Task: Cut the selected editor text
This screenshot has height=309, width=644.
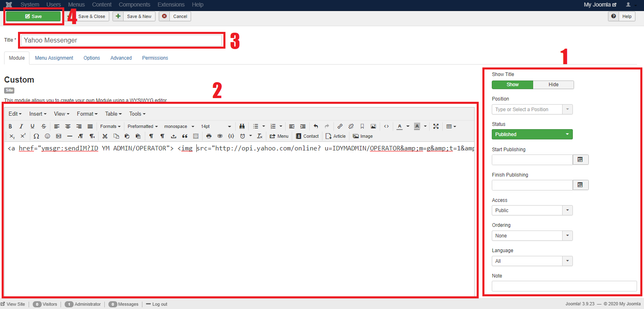Action: click(x=105, y=136)
